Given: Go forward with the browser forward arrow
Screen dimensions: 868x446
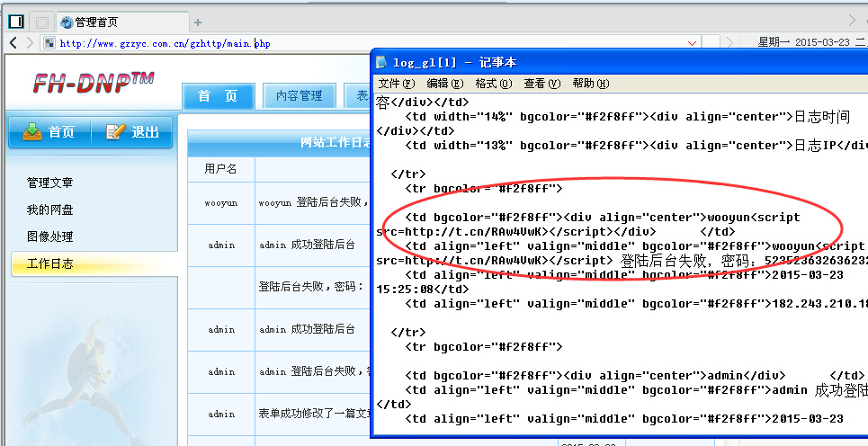Looking at the screenshot, I should point(30,42).
